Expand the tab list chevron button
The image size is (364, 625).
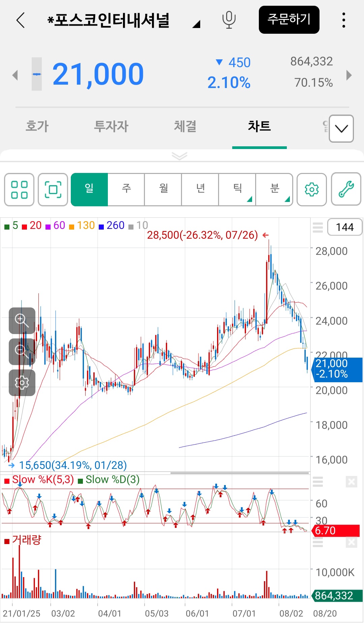click(341, 128)
